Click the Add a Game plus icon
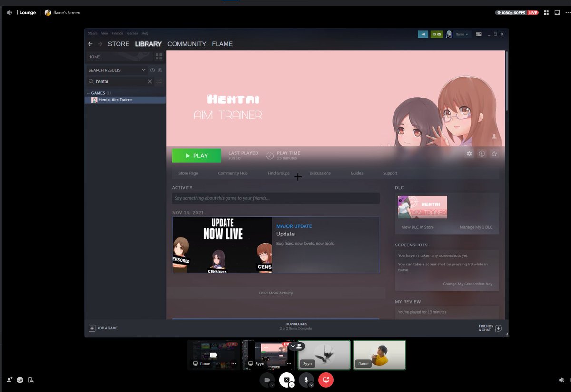571x392 pixels. 91,328
